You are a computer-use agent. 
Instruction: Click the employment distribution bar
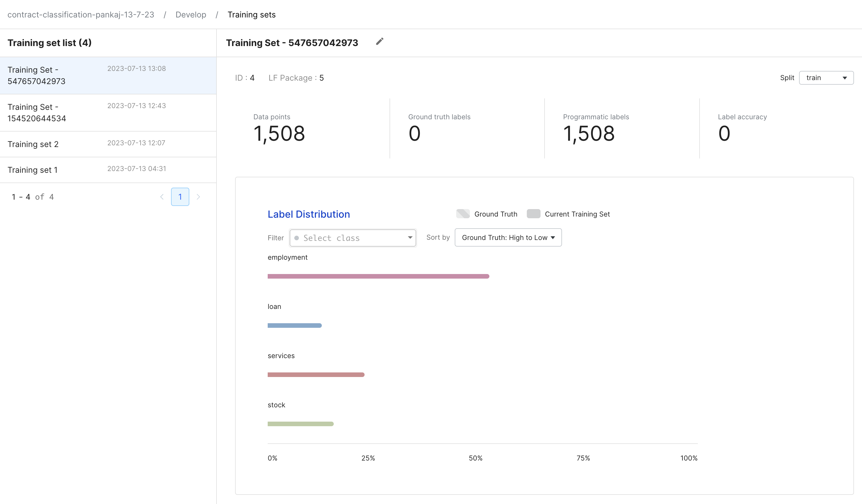[378, 276]
